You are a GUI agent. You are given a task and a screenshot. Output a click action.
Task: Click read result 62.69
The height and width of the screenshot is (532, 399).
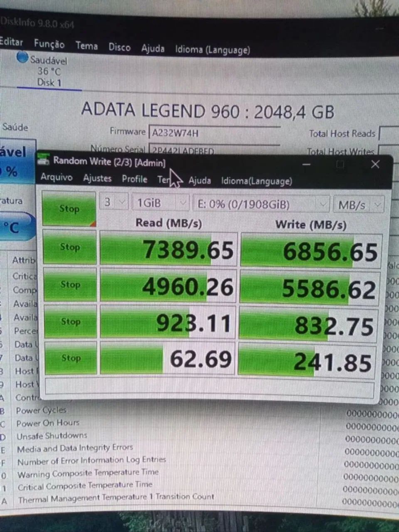point(167,359)
